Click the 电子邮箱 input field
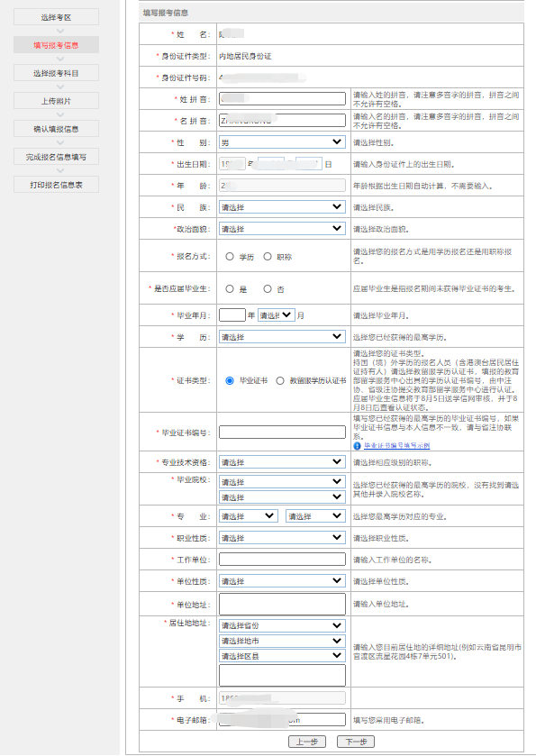The height and width of the screenshot is (756, 536). [x=282, y=719]
